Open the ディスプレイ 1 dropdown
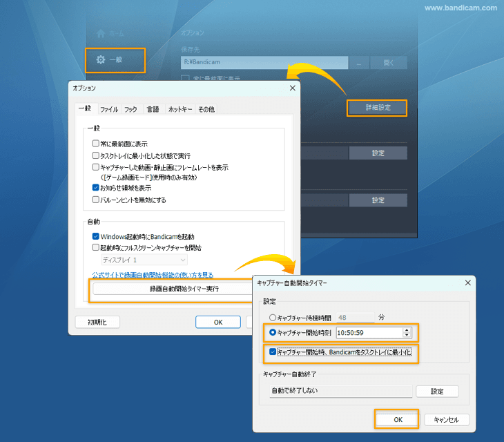Screen dimensions: 504x442 click(144, 260)
